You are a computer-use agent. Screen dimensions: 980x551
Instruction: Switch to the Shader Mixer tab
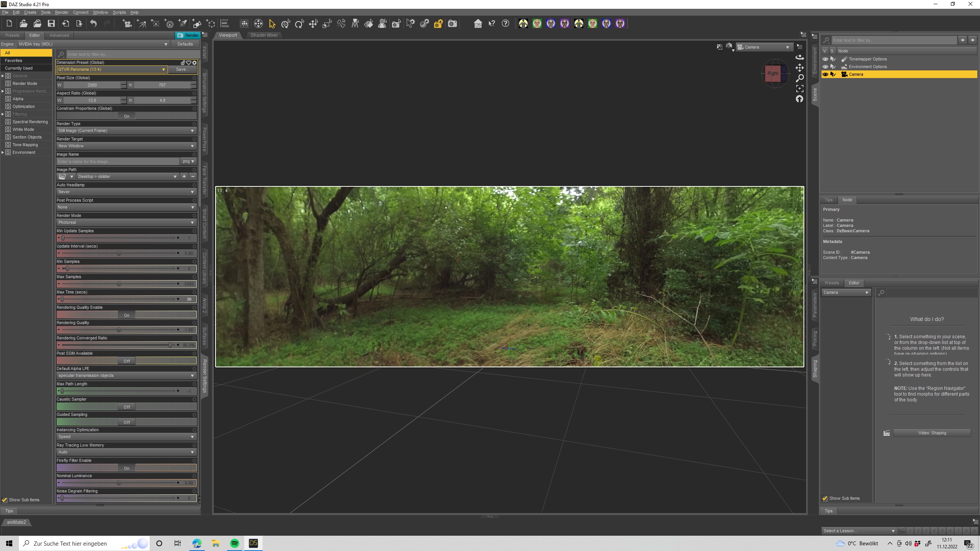point(264,35)
